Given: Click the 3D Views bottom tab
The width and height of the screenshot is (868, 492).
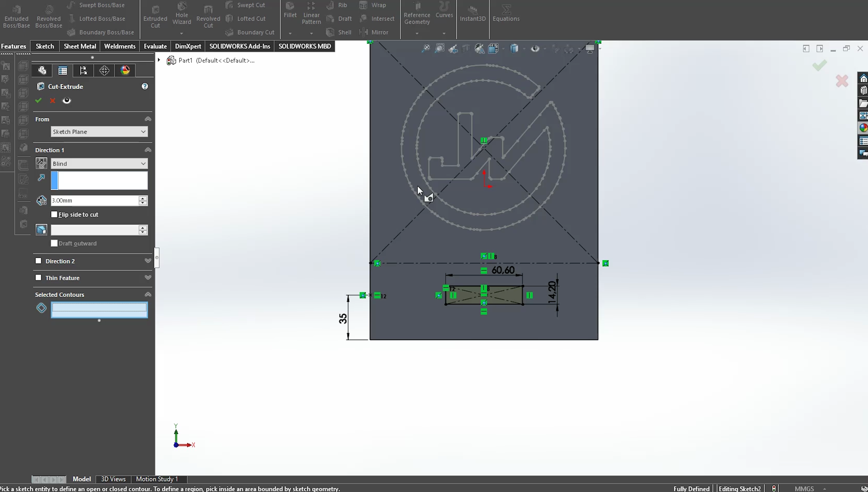Looking at the screenshot, I should 113,479.
